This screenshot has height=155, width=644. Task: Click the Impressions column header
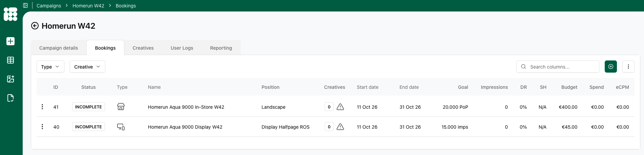coord(494,87)
